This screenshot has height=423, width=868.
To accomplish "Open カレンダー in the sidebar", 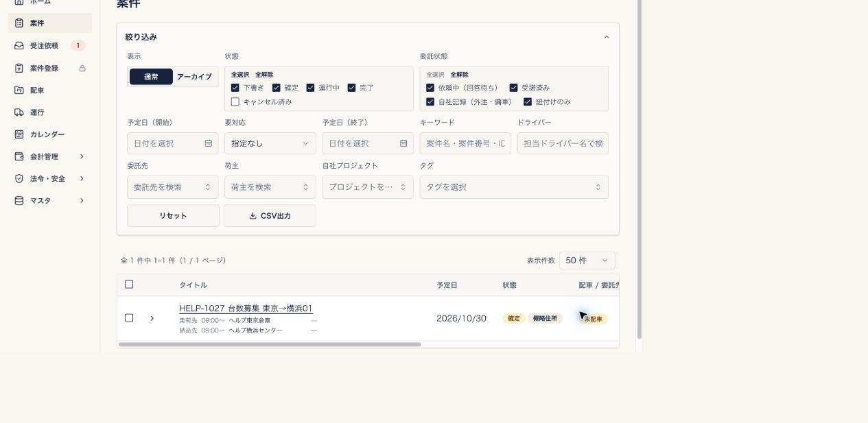I will [x=49, y=134].
